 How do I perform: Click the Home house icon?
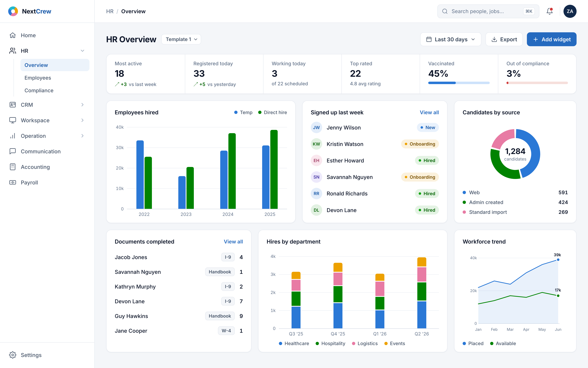(x=13, y=35)
